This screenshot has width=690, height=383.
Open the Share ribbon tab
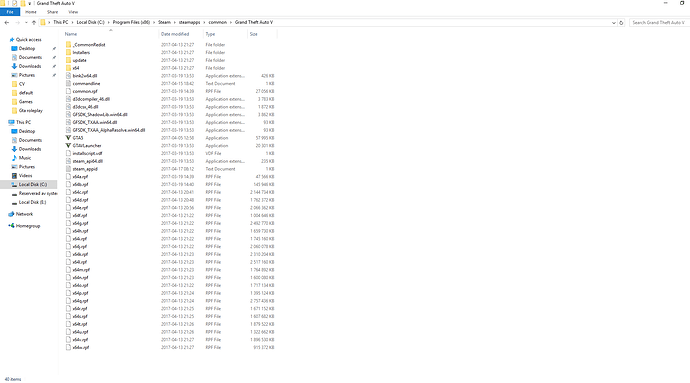(x=52, y=12)
